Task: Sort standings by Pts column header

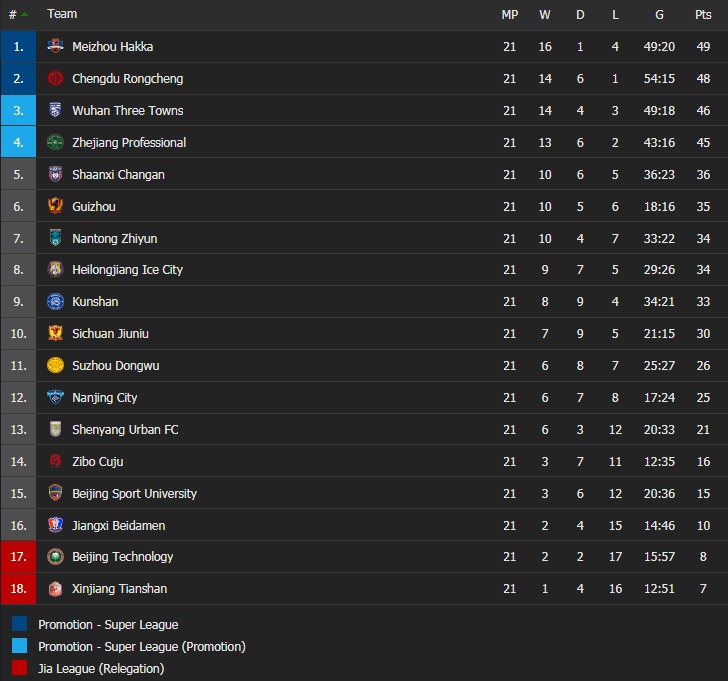Action: click(x=703, y=15)
